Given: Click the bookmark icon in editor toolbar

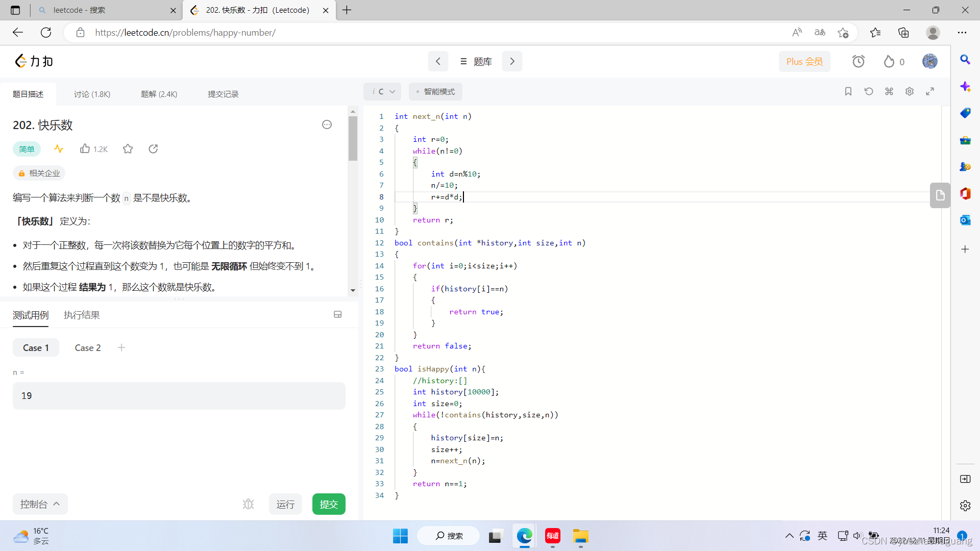Looking at the screenshot, I should [848, 91].
